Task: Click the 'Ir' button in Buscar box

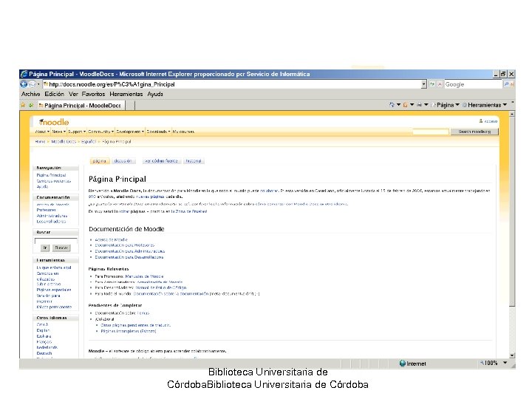Action: pyautogui.click(x=45, y=248)
